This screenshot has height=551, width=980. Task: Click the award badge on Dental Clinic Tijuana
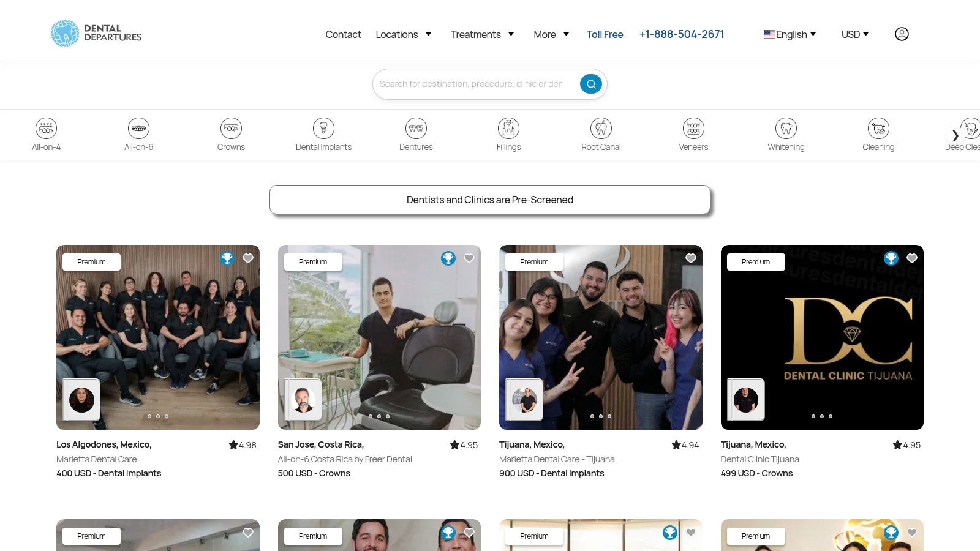[891, 258]
